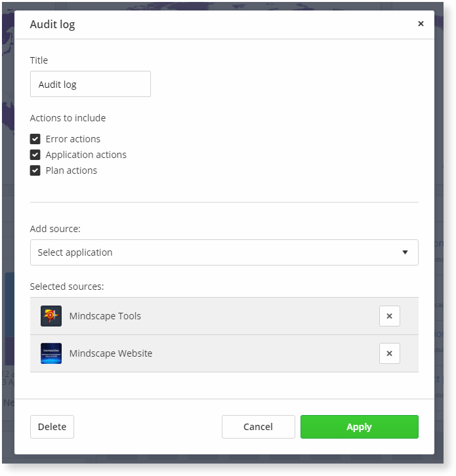Close the Audit log dialog

(421, 24)
